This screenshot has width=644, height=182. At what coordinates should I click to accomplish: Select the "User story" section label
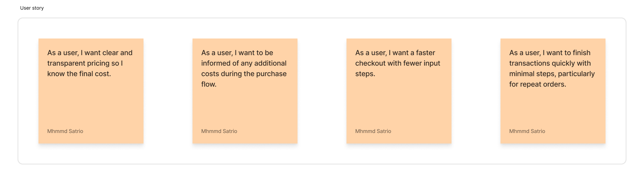[32, 8]
